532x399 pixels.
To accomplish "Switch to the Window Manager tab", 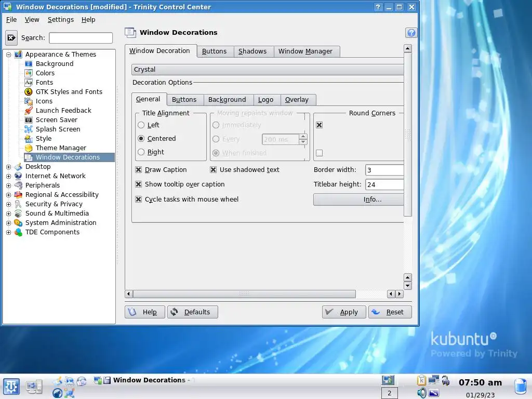I will click(305, 51).
